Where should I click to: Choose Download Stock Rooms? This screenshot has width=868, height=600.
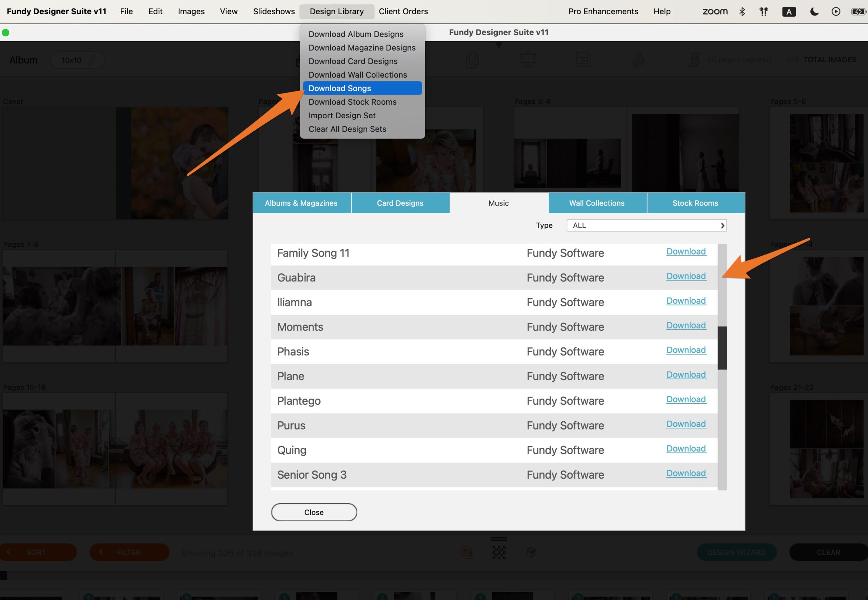[362, 102]
